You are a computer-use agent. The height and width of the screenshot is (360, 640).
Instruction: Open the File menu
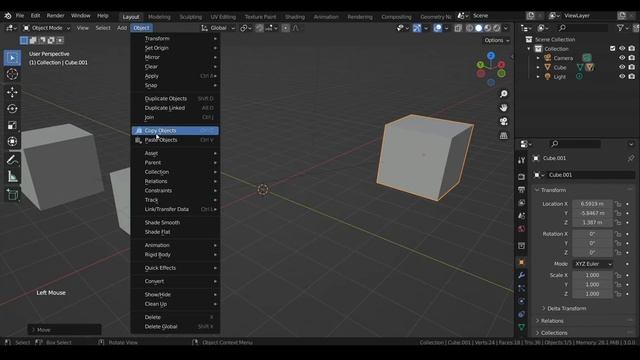(20, 16)
